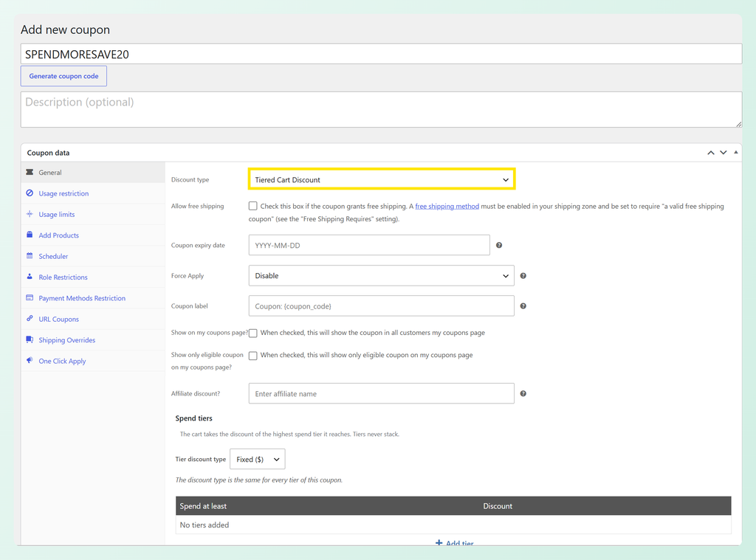
Task: Click help icon beside Coupon expiry date
Action: pyautogui.click(x=499, y=245)
